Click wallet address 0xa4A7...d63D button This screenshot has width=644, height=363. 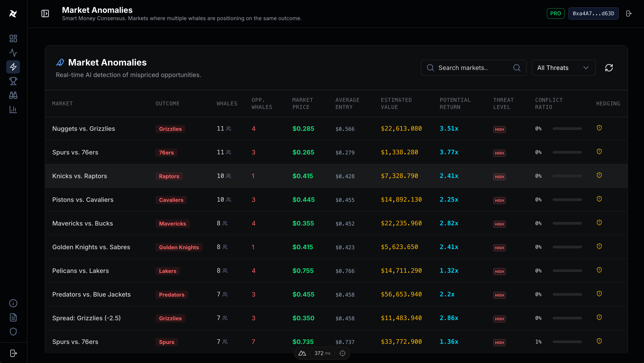tap(593, 14)
